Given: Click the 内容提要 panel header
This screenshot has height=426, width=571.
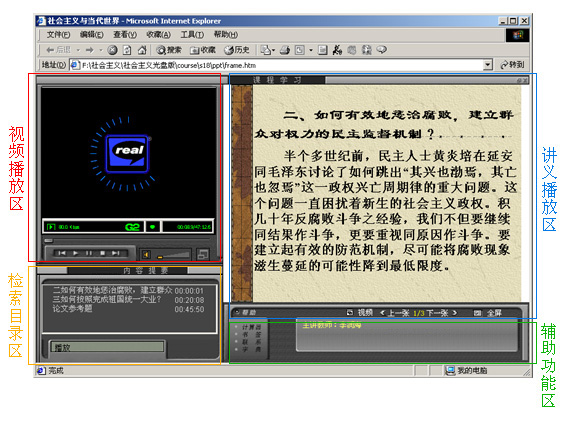Looking at the screenshot, I should pos(145,271).
